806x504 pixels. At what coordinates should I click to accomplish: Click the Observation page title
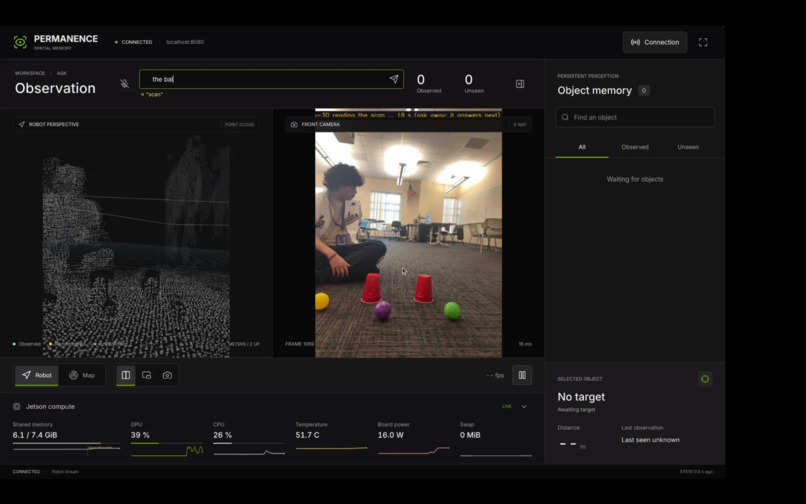(x=55, y=88)
